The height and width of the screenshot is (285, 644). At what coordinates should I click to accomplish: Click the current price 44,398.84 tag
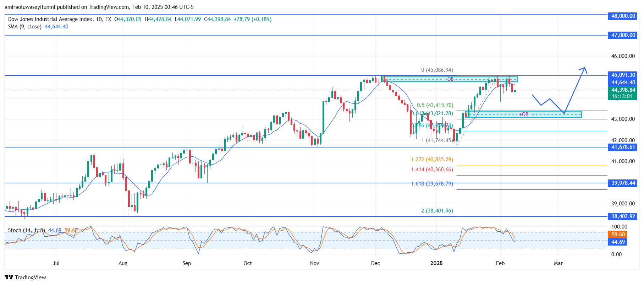(x=622, y=90)
